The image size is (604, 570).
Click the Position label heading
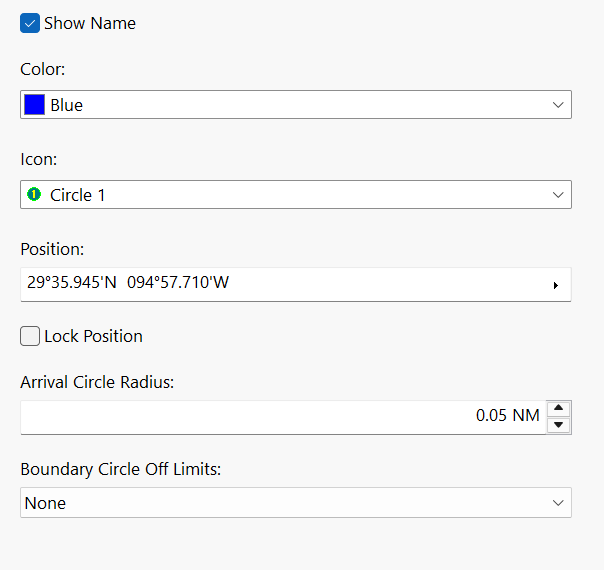click(x=52, y=248)
